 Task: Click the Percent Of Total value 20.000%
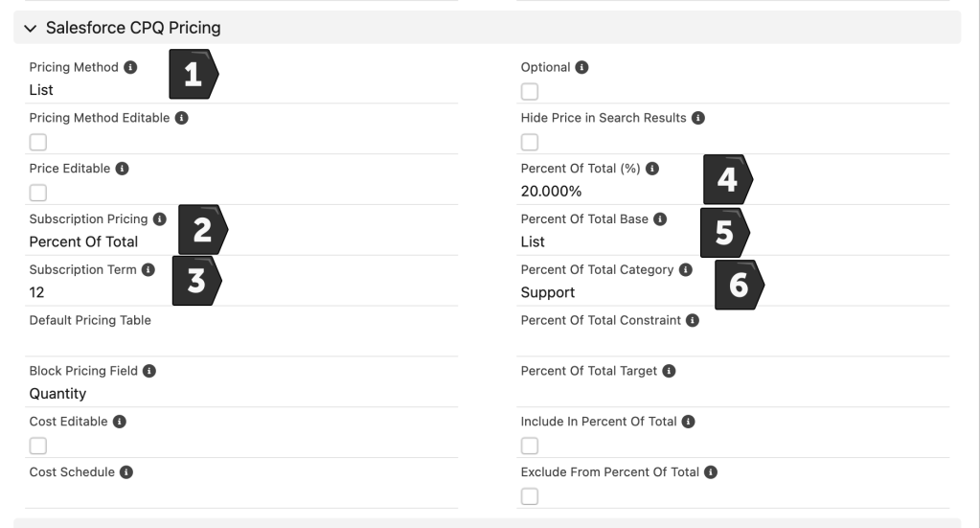(x=551, y=192)
